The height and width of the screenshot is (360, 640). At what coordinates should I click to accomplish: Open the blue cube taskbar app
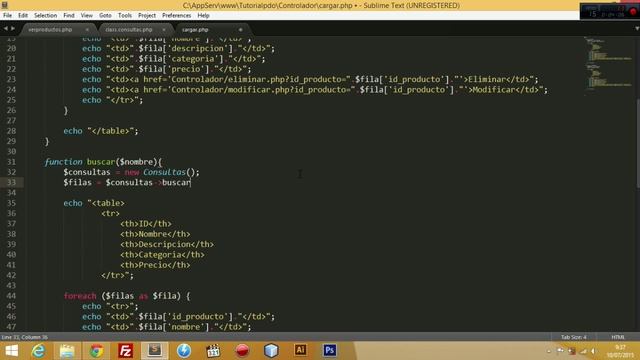tap(271, 351)
